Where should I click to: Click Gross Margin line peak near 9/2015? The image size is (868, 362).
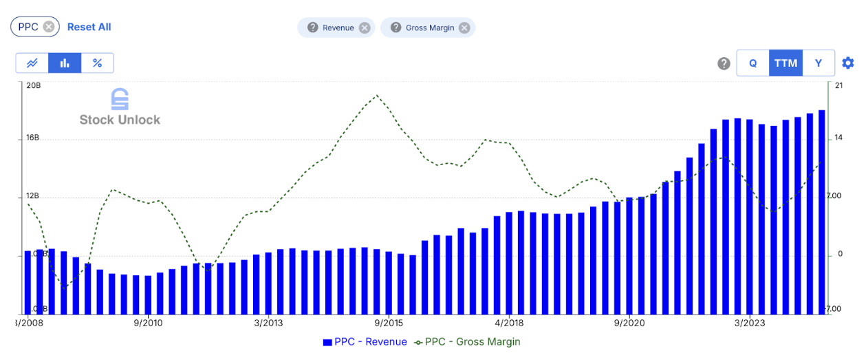[x=376, y=96]
